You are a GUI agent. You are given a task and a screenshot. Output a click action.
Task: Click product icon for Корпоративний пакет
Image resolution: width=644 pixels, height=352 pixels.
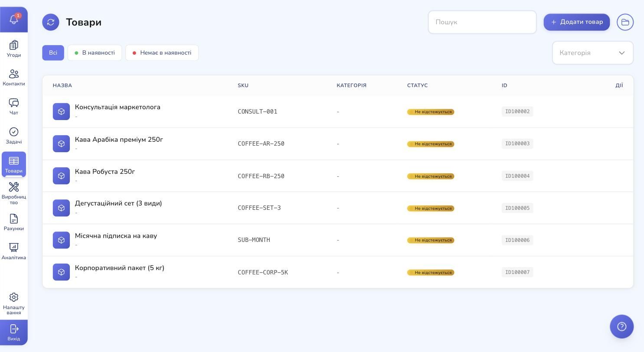(x=61, y=272)
